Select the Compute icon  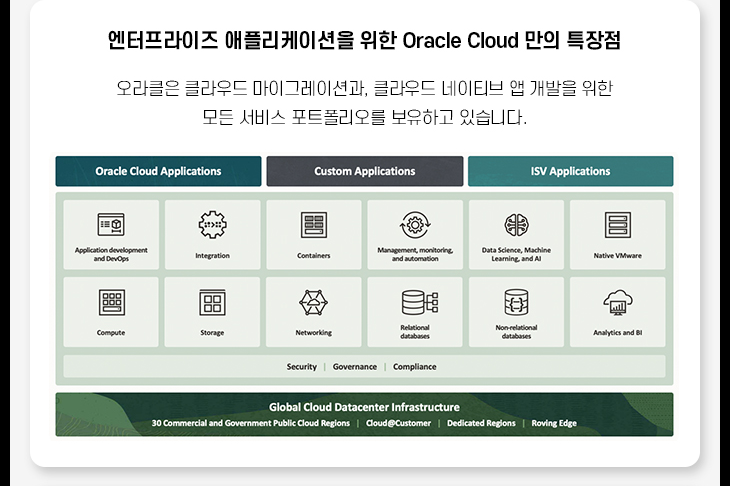click(111, 302)
